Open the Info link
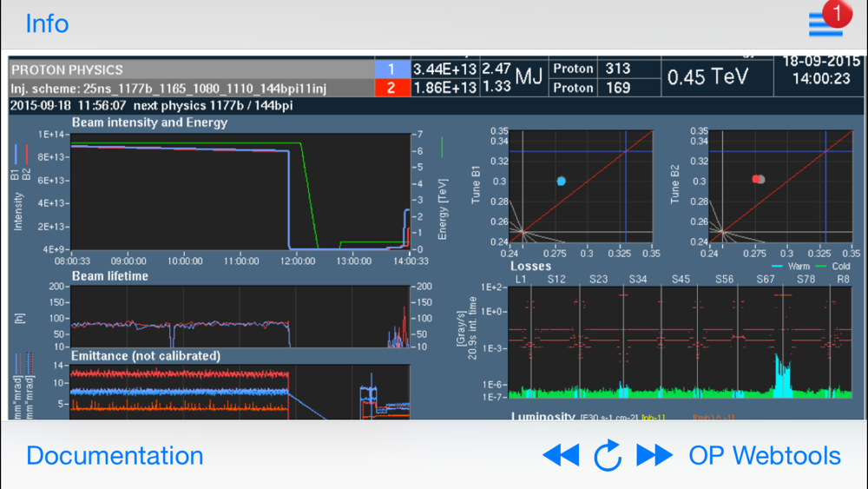Image resolution: width=868 pixels, height=489 pixels. tap(47, 23)
